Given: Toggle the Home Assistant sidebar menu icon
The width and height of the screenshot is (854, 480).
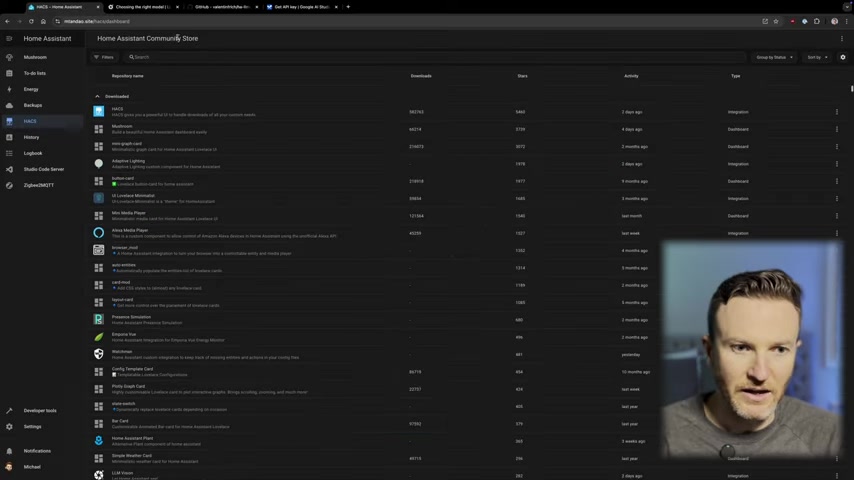Looking at the screenshot, I should pos(9,39).
